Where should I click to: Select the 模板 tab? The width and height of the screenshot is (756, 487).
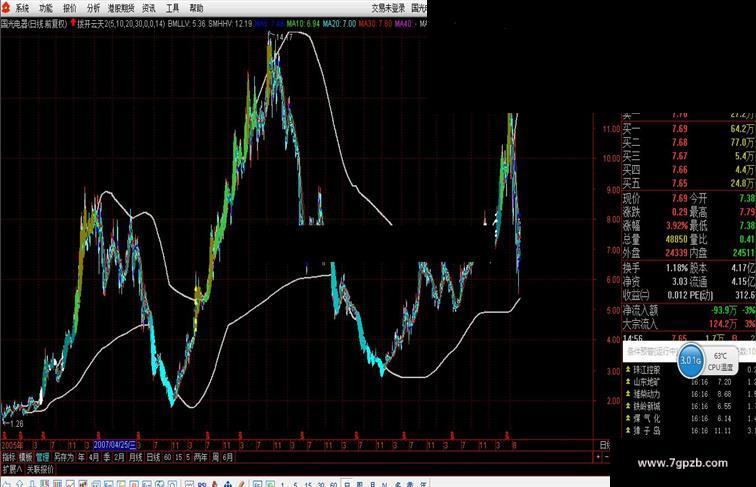pos(26,457)
